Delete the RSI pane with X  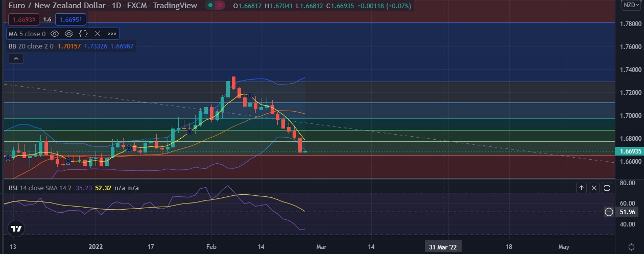pyautogui.click(x=594, y=188)
